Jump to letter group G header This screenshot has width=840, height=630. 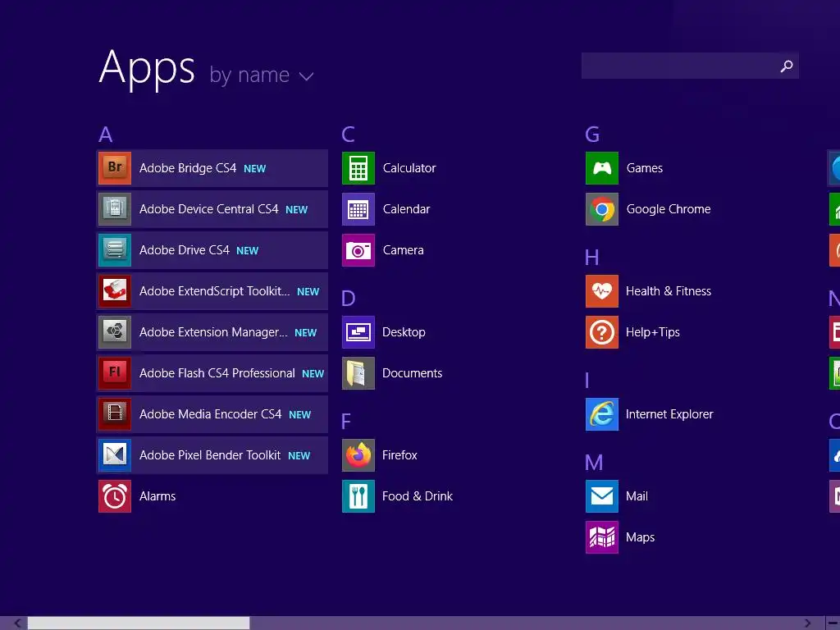coord(592,135)
